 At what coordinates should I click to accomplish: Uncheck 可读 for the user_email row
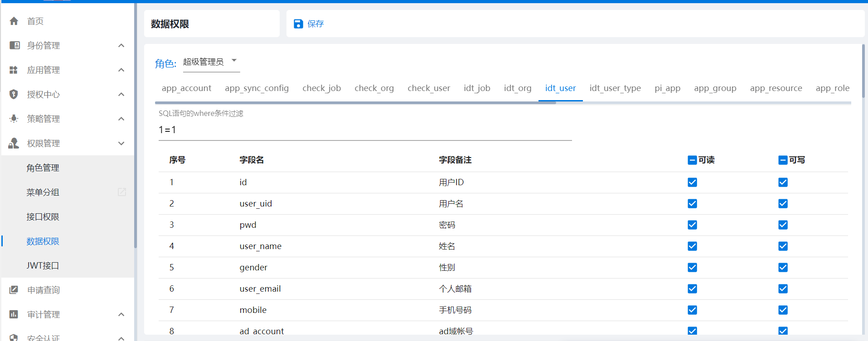point(692,288)
